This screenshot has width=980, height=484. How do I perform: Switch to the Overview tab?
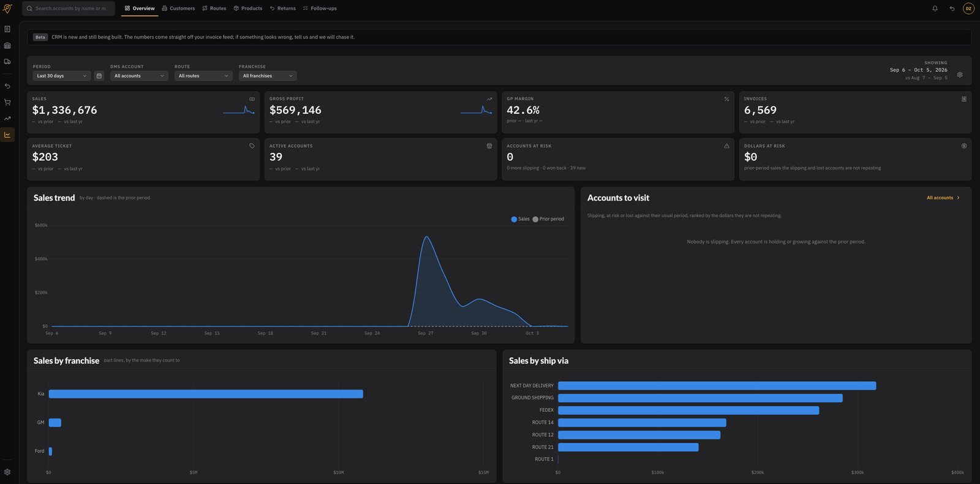click(140, 9)
